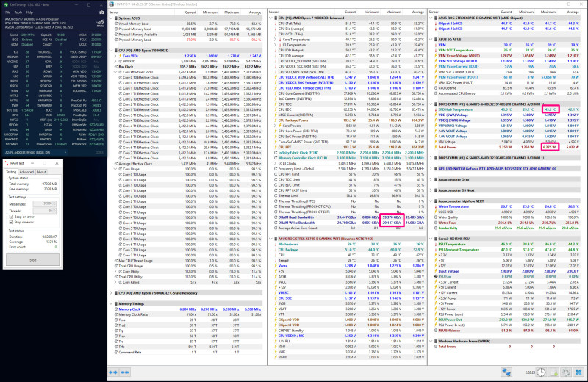Toggle Beep on error checkbox
The height and width of the screenshot is (382, 588).
[11, 217]
